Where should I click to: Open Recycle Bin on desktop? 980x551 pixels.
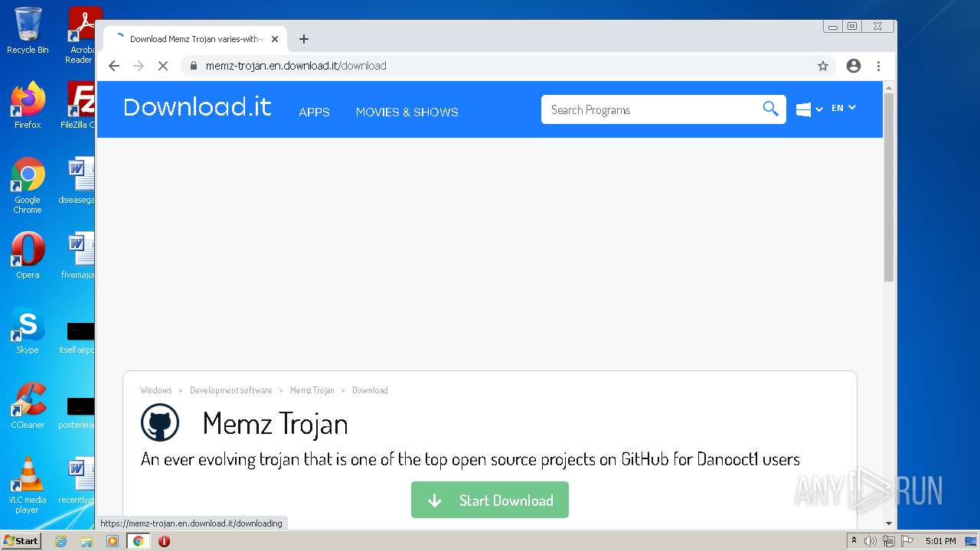pos(28,31)
